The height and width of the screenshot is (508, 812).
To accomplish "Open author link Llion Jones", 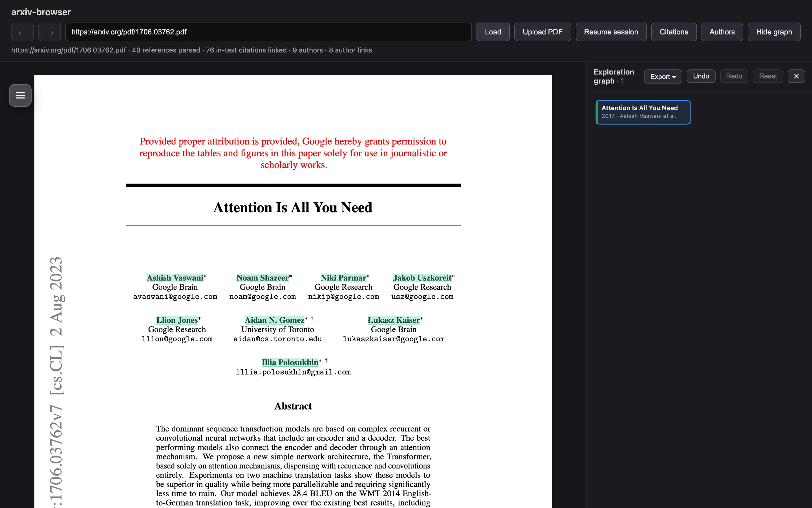I will [177, 320].
